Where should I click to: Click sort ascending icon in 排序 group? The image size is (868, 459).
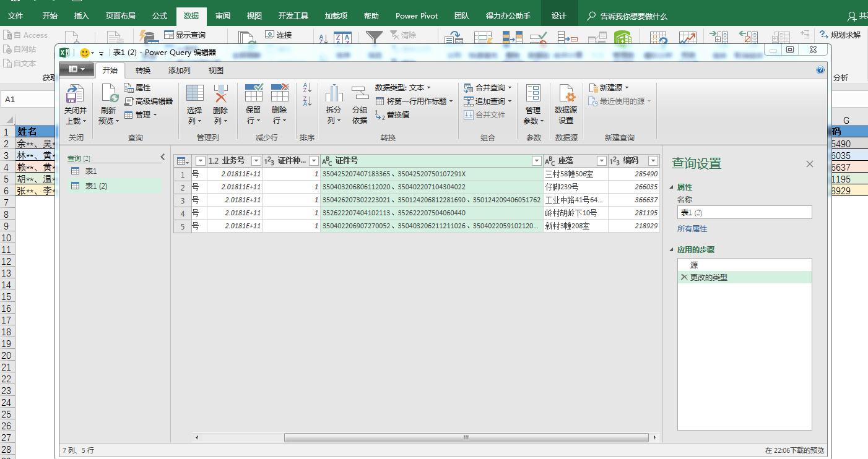(x=307, y=88)
